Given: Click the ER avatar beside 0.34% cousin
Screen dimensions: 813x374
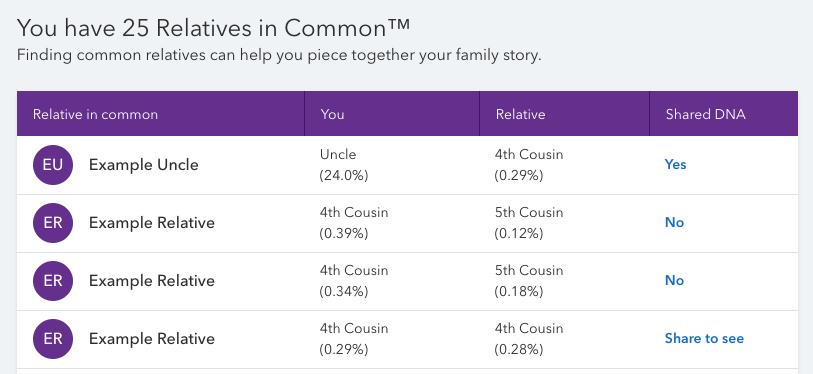Looking at the screenshot, I should click(x=53, y=281).
